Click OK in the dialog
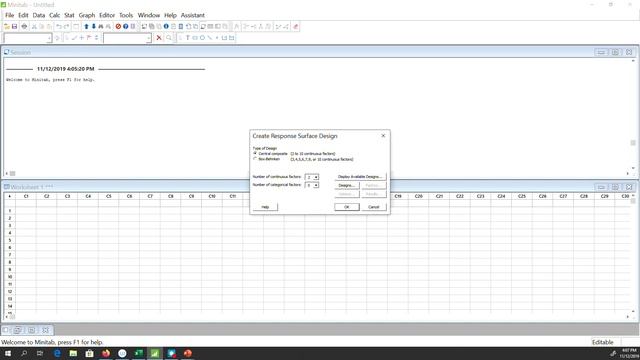640x360 pixels. (347, 207)
